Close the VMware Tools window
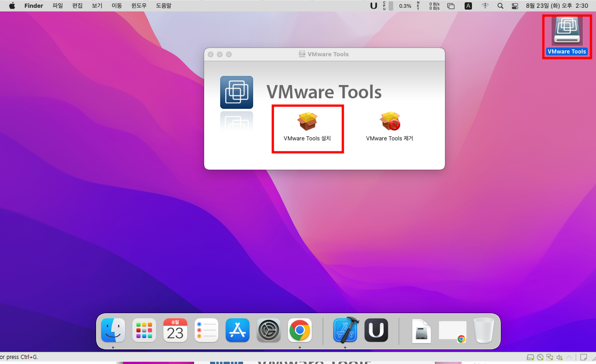 [x=211, y=54]
